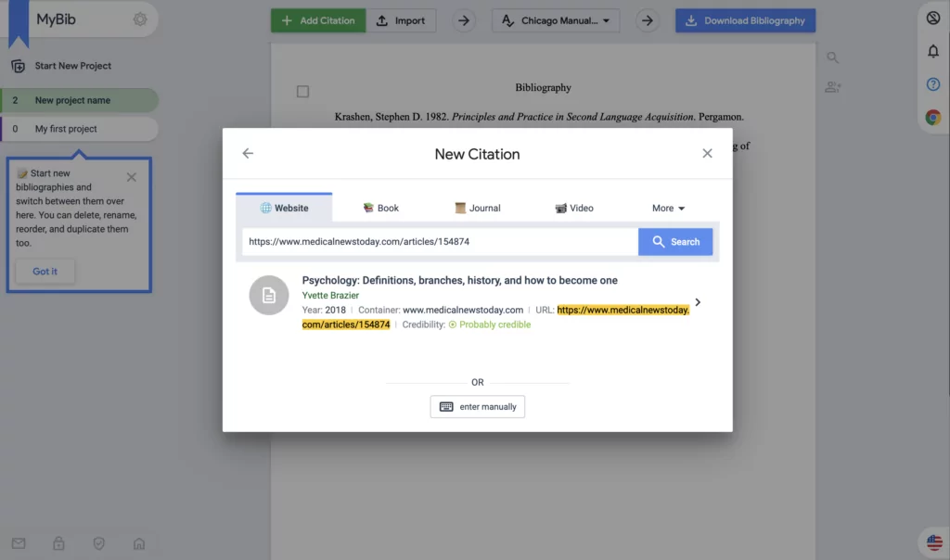Search the bibliography with magnifier icon
950x560 pixels.
[832, 57]
